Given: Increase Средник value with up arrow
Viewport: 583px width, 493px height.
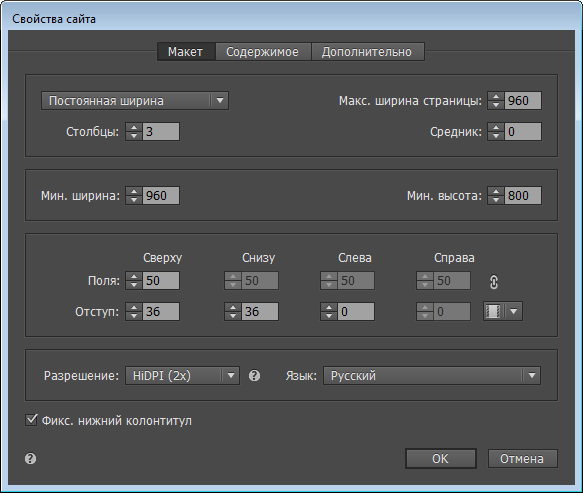Looking at the screenshot, I should point(496,128).
